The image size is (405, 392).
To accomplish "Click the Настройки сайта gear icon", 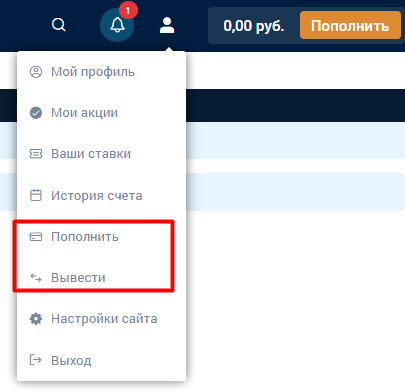I will click(x=36, y=319).
